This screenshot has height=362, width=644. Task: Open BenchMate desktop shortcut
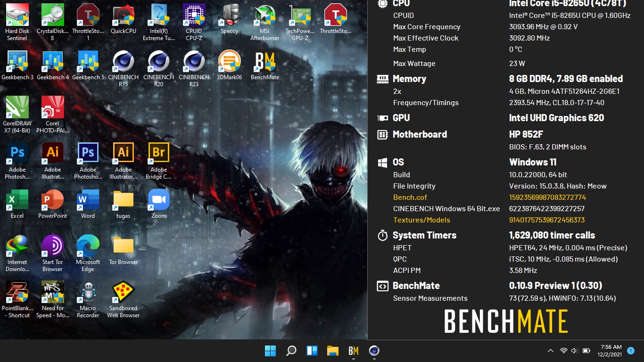click(265, 65)
